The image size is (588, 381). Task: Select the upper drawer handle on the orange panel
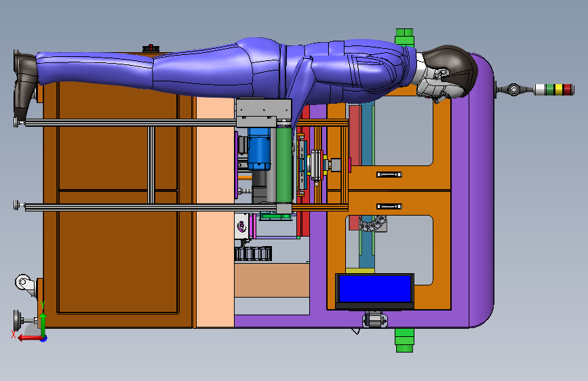[389, 174]
